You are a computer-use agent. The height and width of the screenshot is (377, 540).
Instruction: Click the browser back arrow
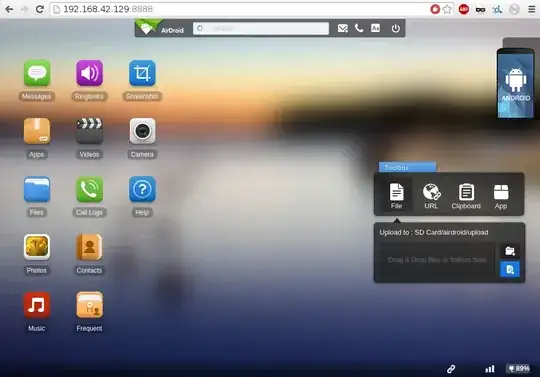[x=9, y=9]
